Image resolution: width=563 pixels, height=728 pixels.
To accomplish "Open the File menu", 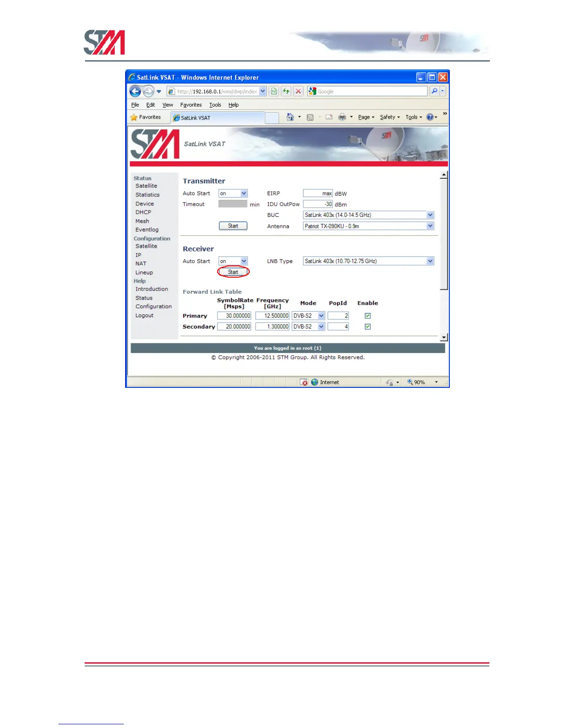I will click(135, 105).
